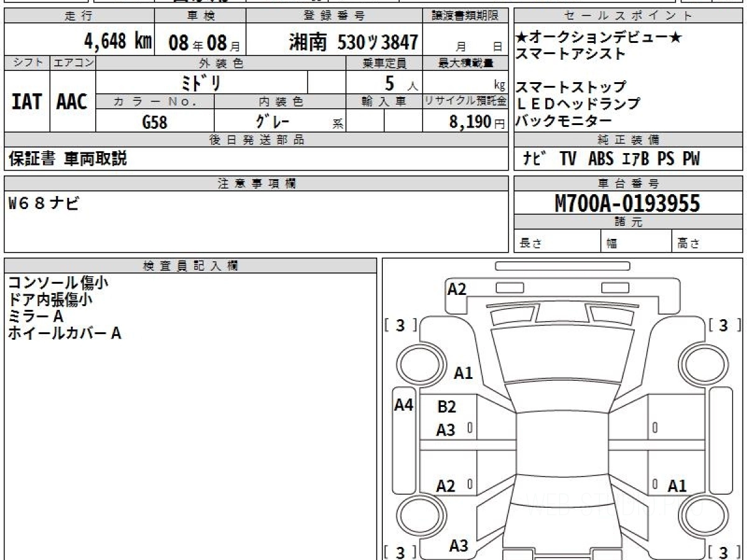Select the 純正装備 header
The image size is (747, 560).
coord(628,140)
